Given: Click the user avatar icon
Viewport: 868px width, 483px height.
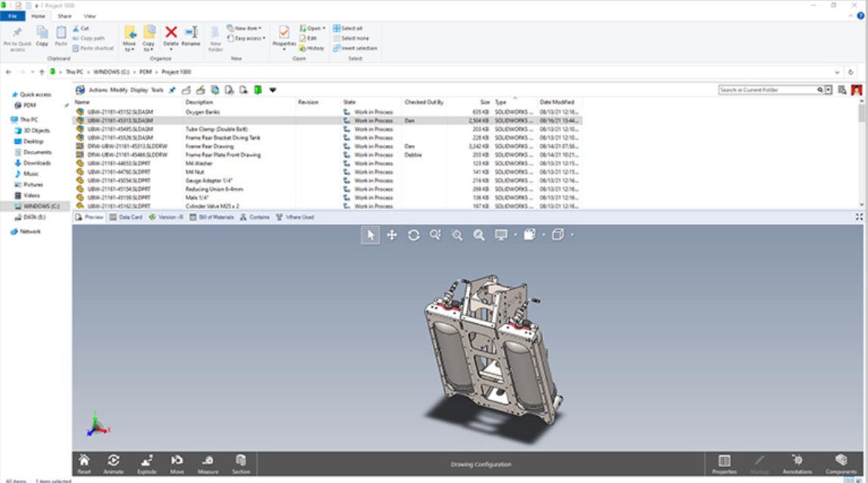Looking at the screenshot, I should [x=857, y=90].
